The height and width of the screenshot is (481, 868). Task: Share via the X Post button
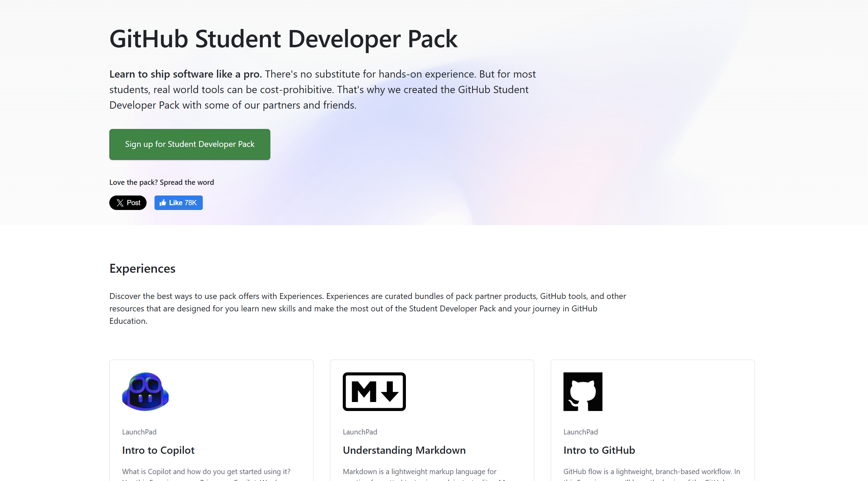pos(128,203)
